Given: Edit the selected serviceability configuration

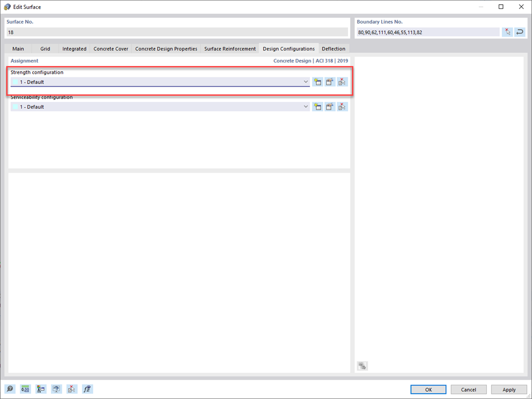Looking at the screenshot, I should coord(330,107).
